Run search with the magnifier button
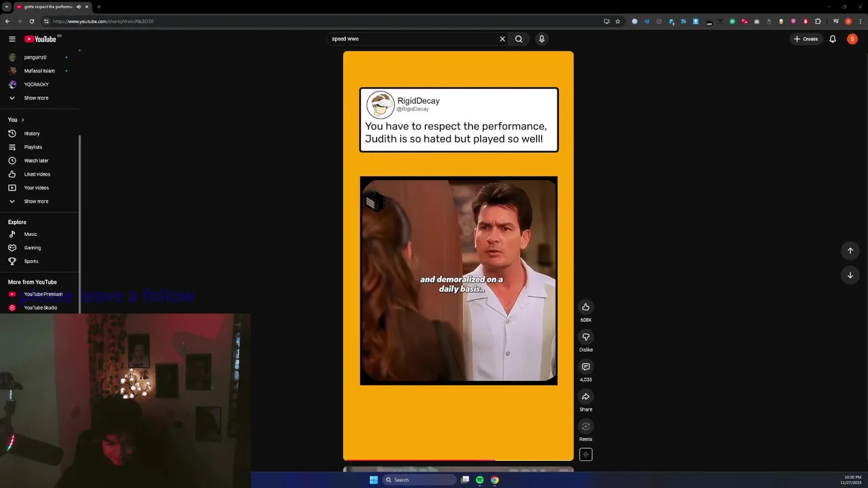Screen dimensions: 868x488 coord(519,39)
